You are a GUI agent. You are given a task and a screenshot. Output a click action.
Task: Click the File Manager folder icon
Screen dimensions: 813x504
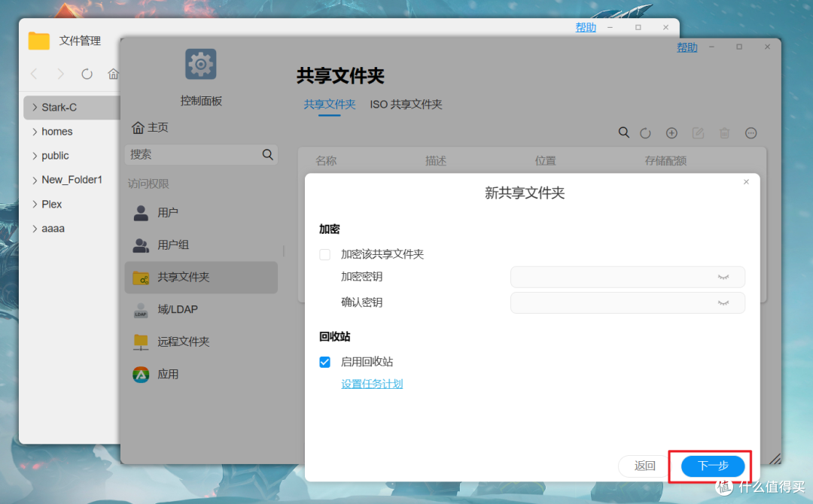pyautogui.click(x=39, y=41)
